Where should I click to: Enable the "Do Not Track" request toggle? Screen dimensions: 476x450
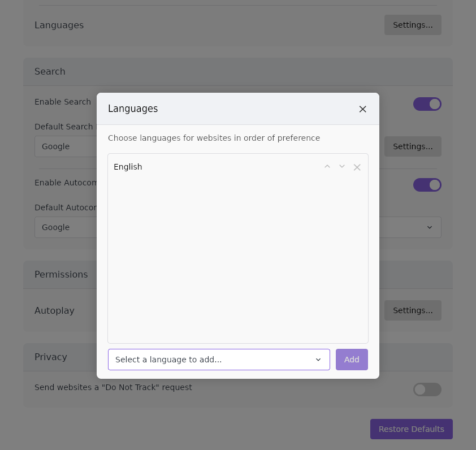[x=427, y=390]
